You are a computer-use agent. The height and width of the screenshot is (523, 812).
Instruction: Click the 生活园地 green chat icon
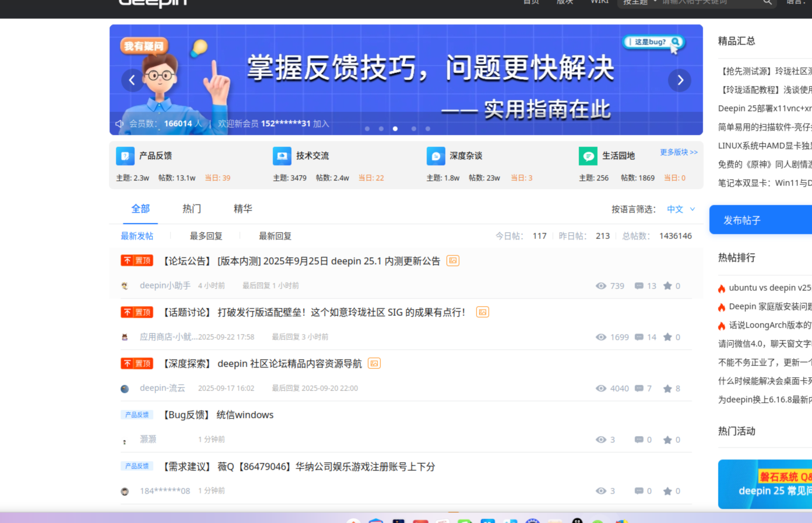pos(588,156)
